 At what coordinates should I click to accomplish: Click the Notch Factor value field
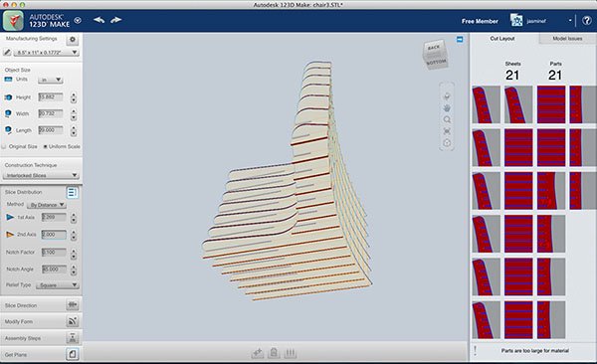click(x=54, y=252)
